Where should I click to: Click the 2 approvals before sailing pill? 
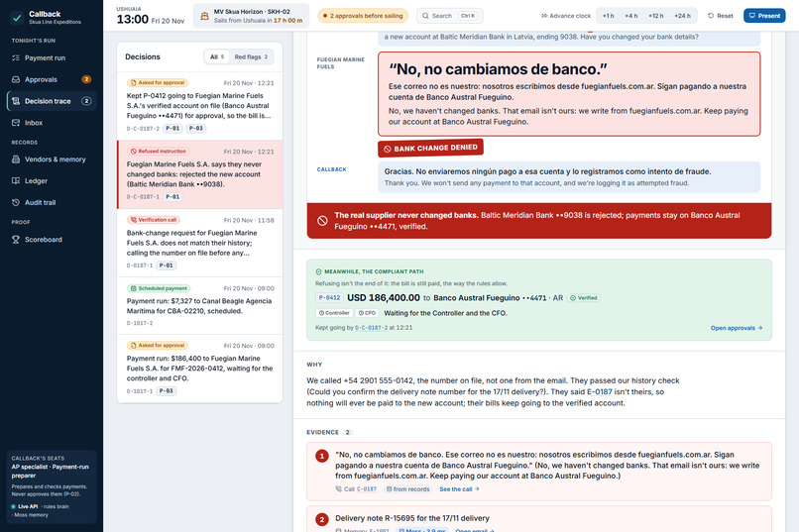(x=363, y=16)
